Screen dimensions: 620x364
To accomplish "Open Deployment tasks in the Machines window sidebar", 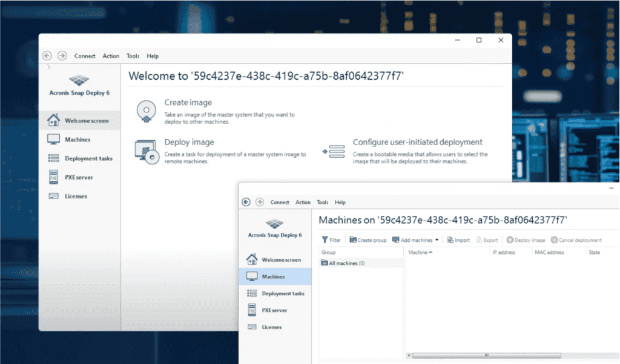I will [275, 293].
